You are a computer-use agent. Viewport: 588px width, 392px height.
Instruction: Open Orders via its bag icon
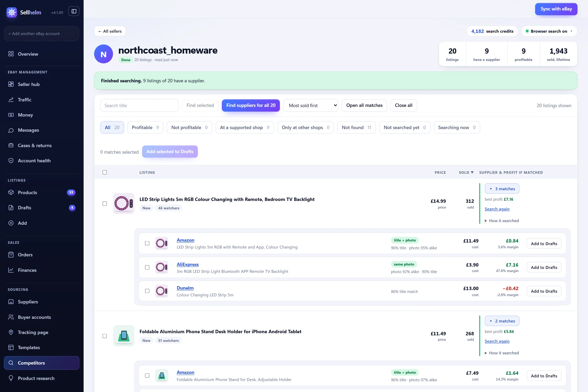tap(11, 255)
